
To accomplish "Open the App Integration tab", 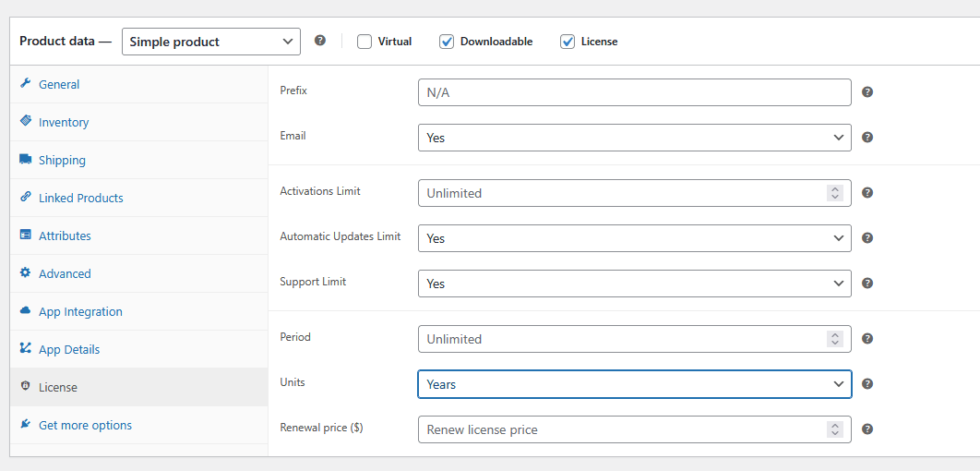I will pos(80,311).
